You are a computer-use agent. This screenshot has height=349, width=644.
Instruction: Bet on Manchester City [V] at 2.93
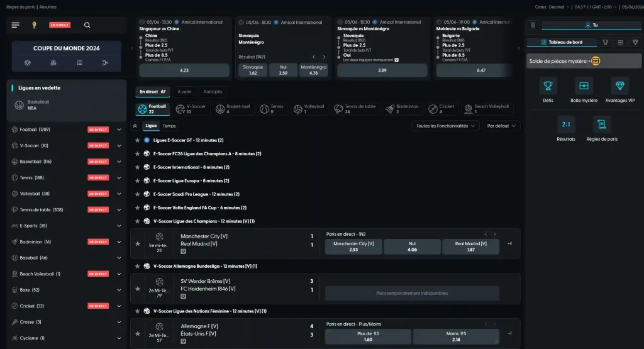[353, 247]
